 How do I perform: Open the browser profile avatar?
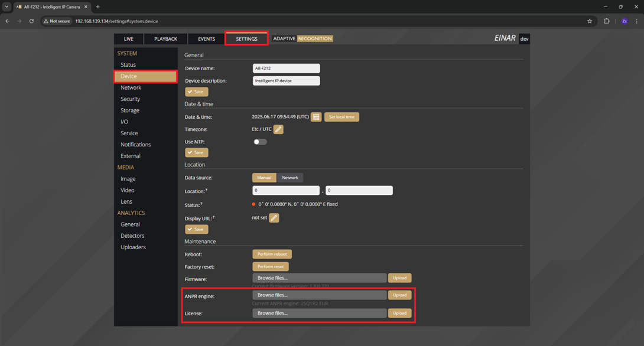point(625,21)
